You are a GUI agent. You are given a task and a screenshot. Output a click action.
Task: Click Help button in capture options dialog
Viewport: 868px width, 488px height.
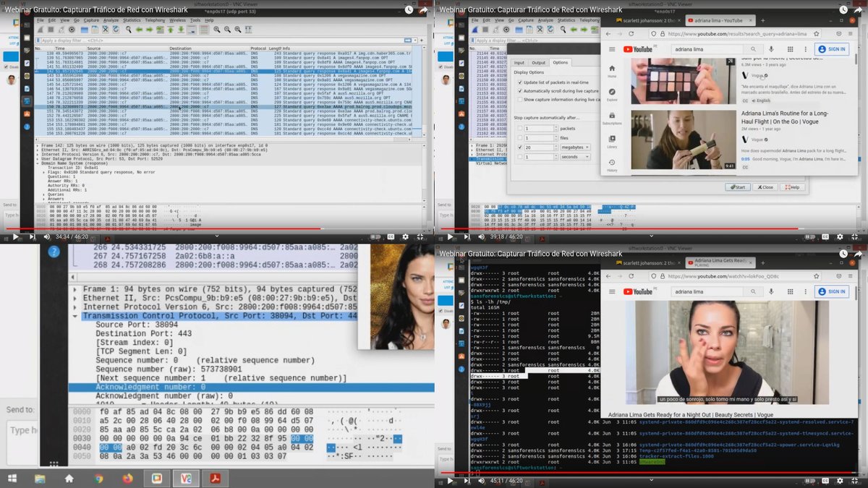point(791,187)
